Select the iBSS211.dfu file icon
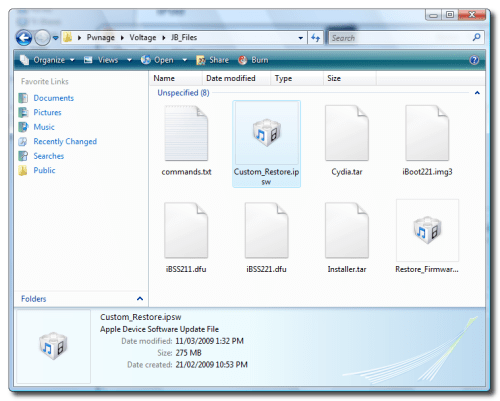Image resolution: width=500 pixels, height=401 pixels. click(x=186, y=230)
